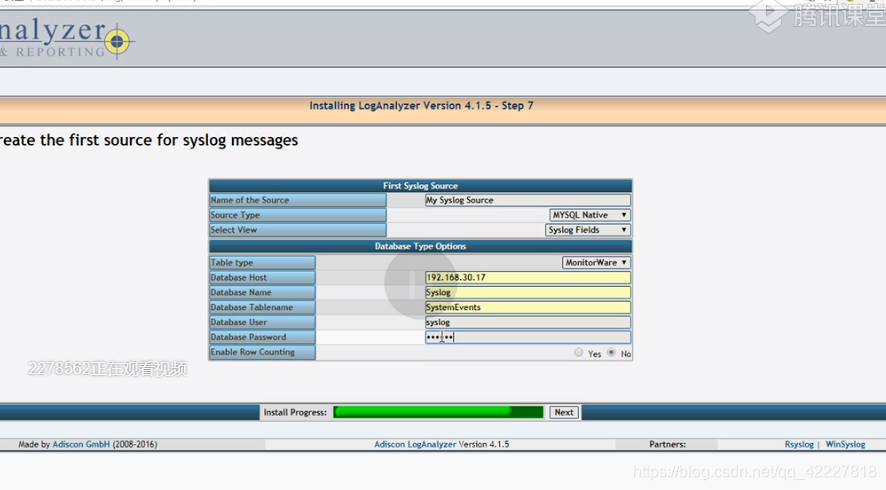Click the Install Progress bar

[438, 413]
